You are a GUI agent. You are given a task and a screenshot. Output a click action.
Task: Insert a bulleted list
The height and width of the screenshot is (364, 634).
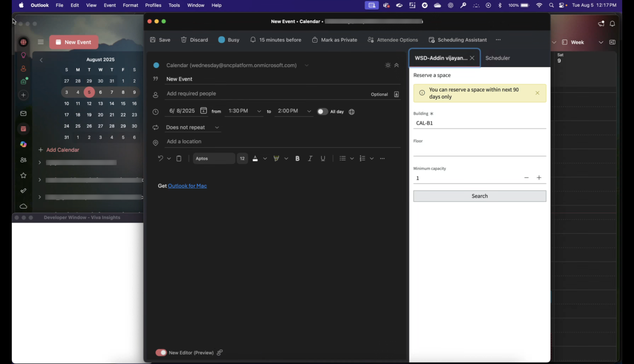(x=343, y=159)
